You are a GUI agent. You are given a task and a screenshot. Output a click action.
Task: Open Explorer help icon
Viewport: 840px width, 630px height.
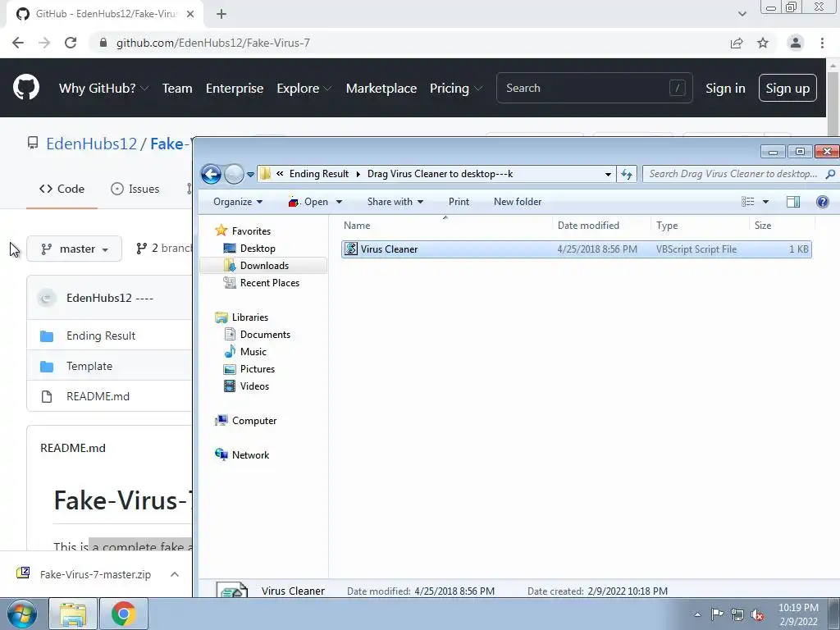tap(822, 202)
